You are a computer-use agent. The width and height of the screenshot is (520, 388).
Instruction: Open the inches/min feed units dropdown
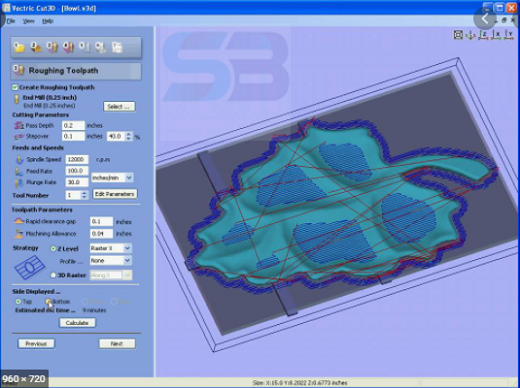tap(112, 178)
